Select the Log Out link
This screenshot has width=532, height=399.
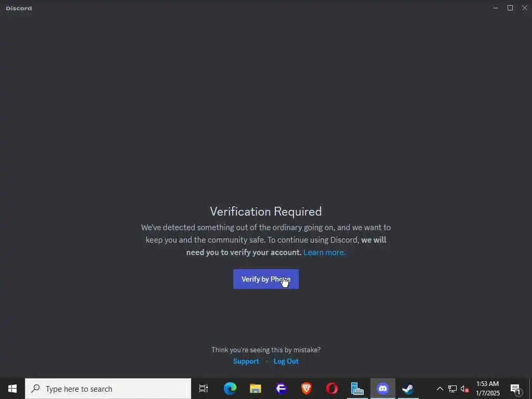[x=286, y=362]
